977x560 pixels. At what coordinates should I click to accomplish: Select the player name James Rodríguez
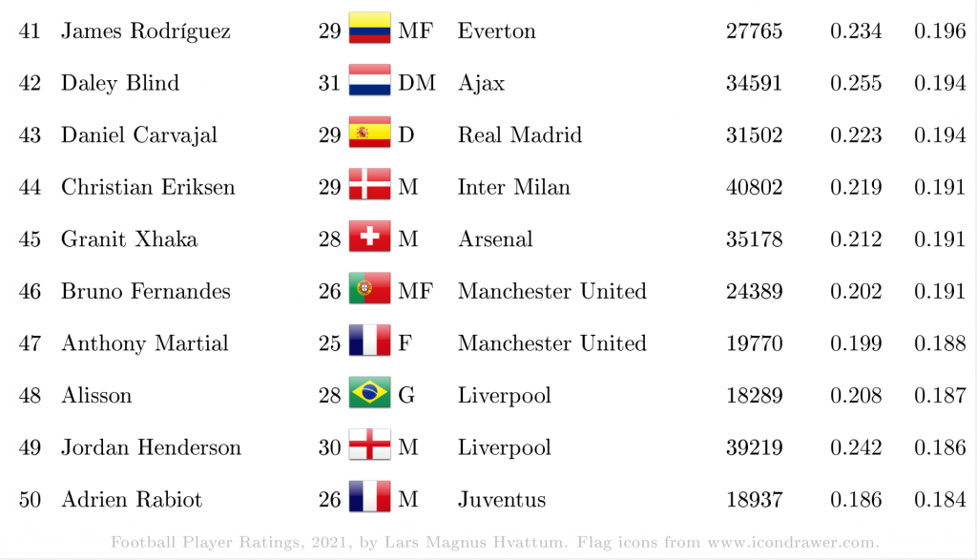[146, 31]
